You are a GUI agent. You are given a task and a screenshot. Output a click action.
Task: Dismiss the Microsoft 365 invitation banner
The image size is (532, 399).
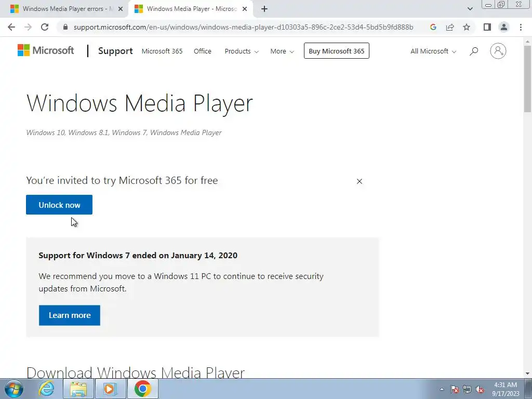pos(360,181)
